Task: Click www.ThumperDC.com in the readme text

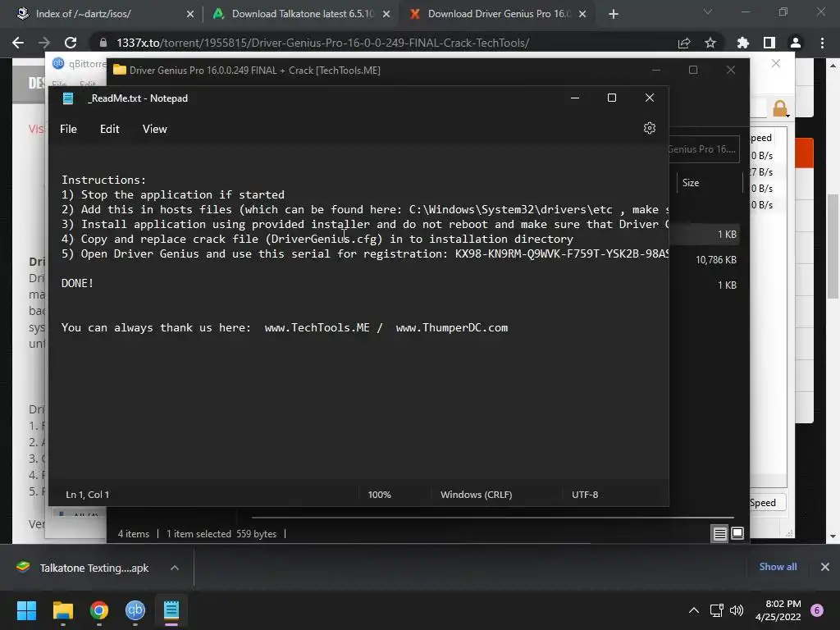Action: [452, 327]
